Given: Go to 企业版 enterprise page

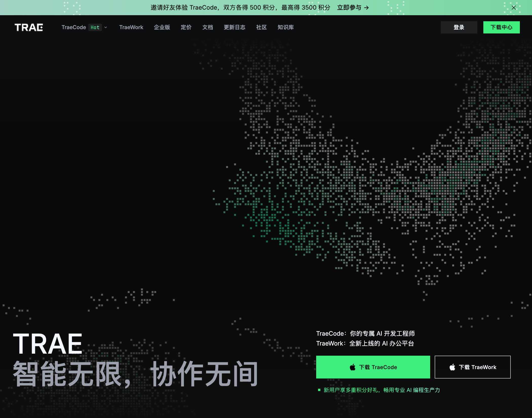Looking at the screenshot, I should click(162, 27).
